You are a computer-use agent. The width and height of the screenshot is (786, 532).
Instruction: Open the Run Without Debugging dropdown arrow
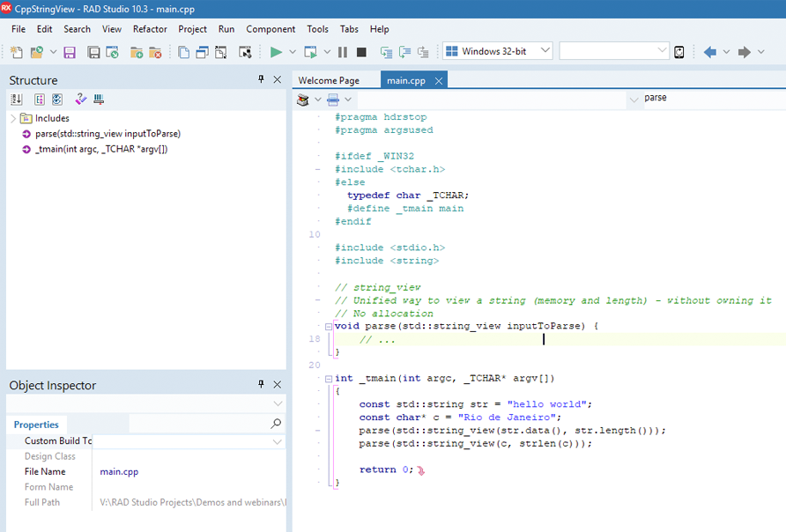tap(327, 52)
